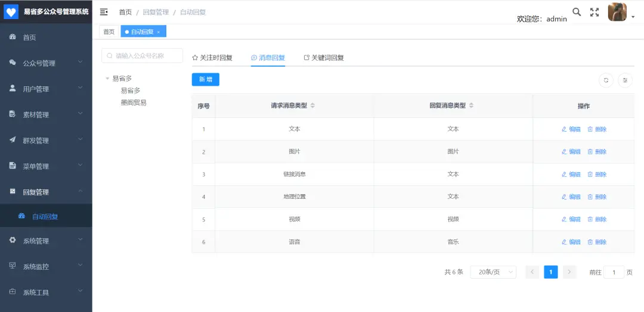Expand 素材管理 sidebar menu

[80, 114]
